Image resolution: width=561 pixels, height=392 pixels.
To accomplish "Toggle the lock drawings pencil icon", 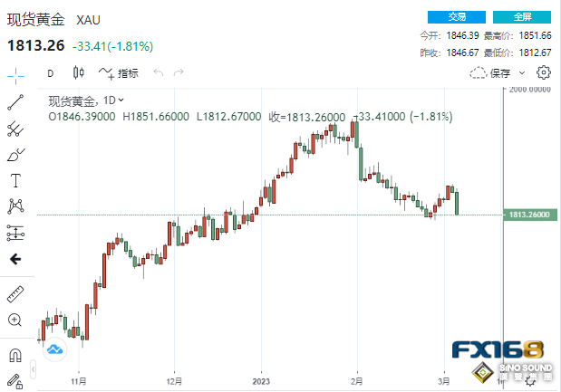I will (x=15, y=381).
